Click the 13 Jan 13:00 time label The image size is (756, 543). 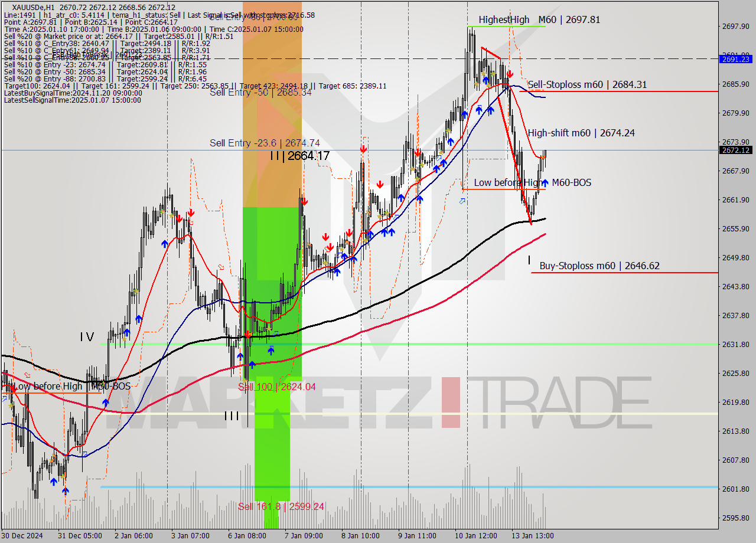533,536
